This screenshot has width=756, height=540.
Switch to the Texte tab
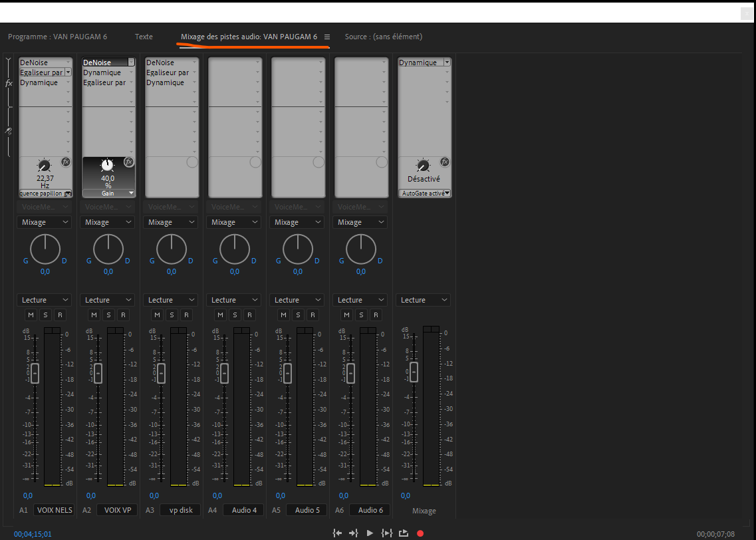[x=144, y=37]
